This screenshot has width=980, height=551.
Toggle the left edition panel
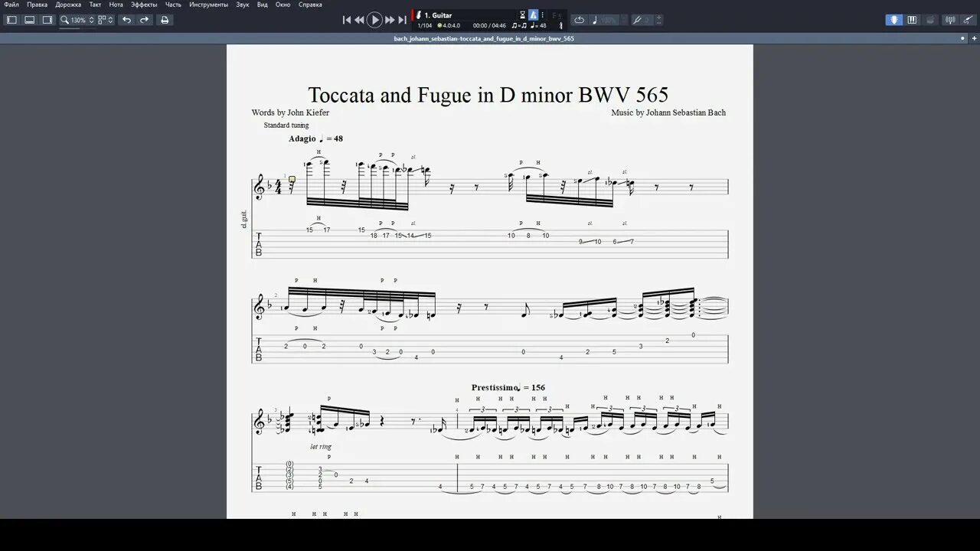(11, 20)
